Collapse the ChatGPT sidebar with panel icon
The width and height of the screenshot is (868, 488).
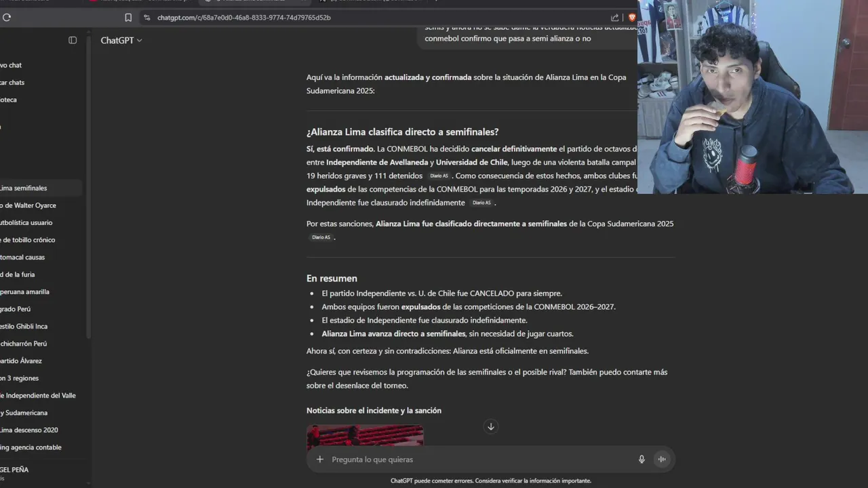[73, 40]
